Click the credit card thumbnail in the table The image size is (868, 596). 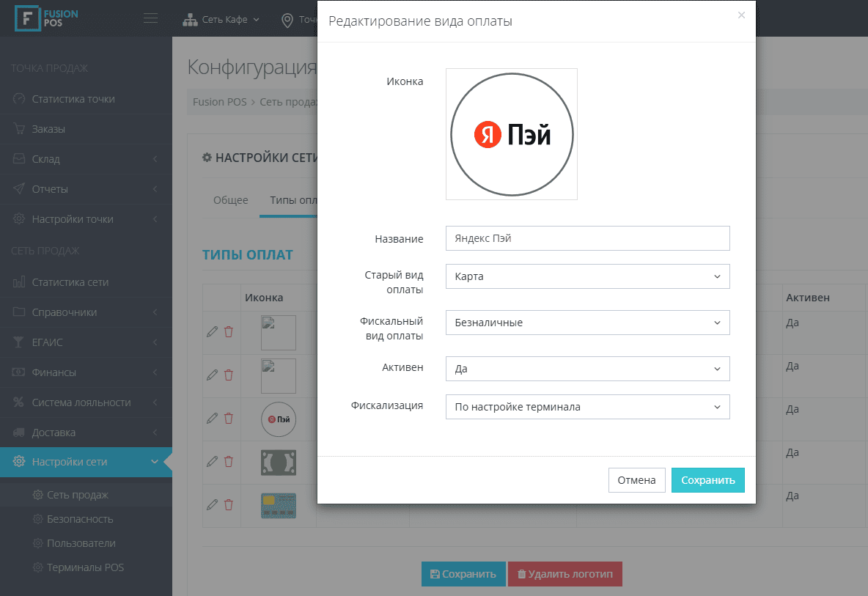[279, 506]
